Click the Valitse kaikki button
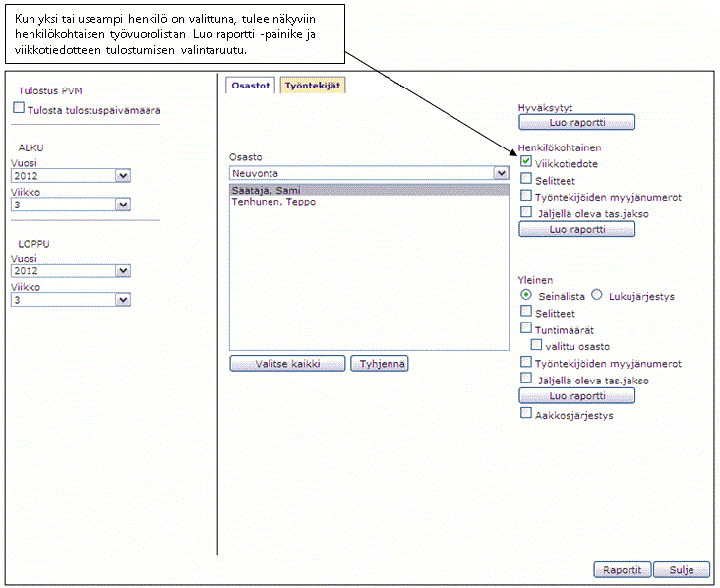 coord(287,364)
